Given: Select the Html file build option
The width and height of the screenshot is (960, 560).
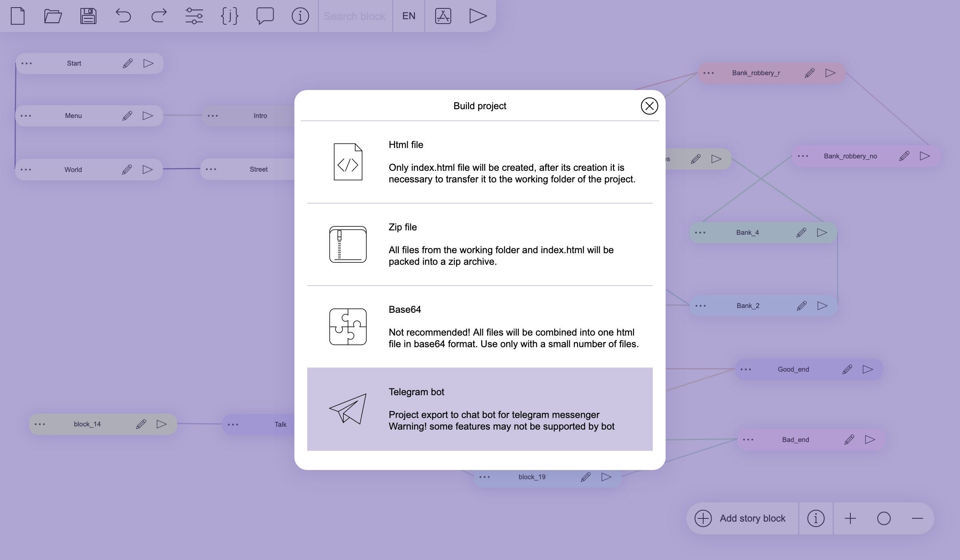Looking at the screenshot, I should 480,162.
